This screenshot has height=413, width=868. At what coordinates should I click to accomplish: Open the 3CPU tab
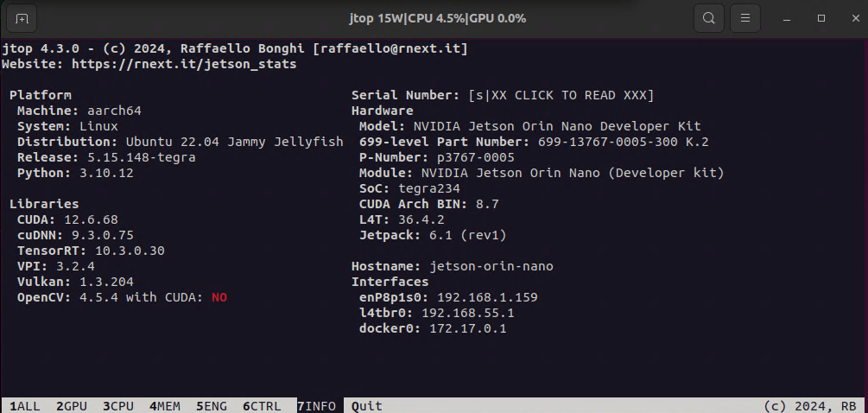[117, 405]
